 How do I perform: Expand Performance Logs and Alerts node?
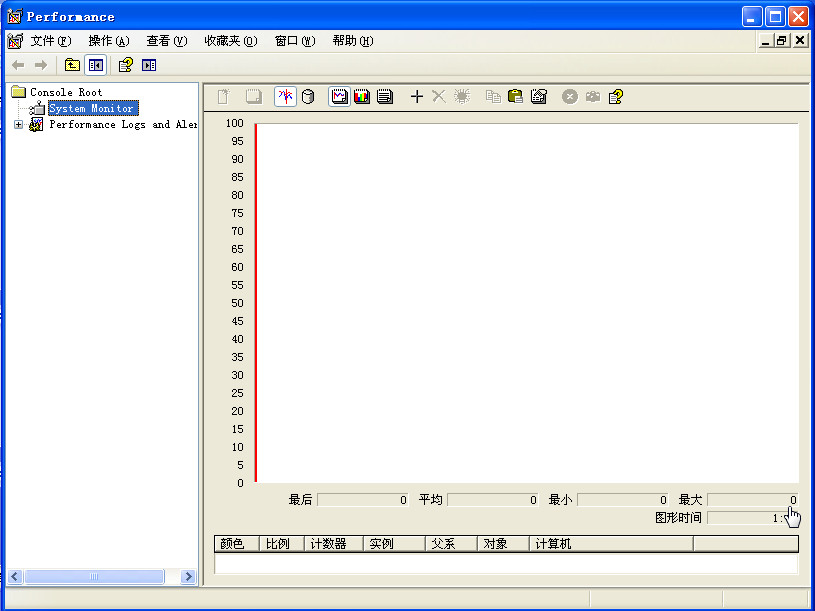click(x=19, y=124)
